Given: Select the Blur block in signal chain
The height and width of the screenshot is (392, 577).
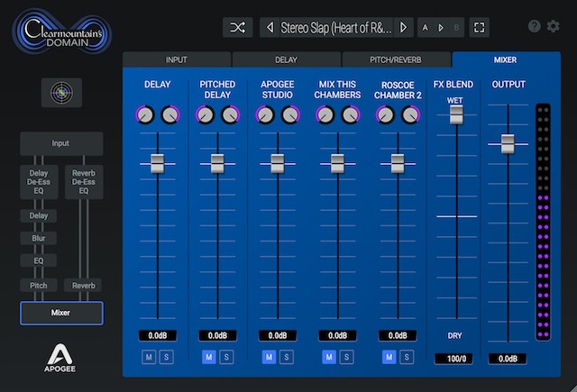Looking at the screenshot, I should click(x=39, y=238).
